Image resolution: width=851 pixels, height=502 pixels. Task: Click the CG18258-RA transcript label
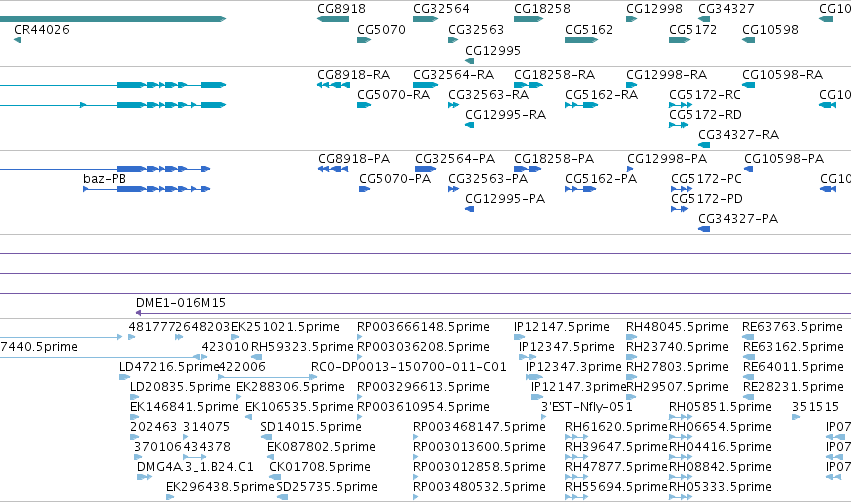(x=555, y=75)
